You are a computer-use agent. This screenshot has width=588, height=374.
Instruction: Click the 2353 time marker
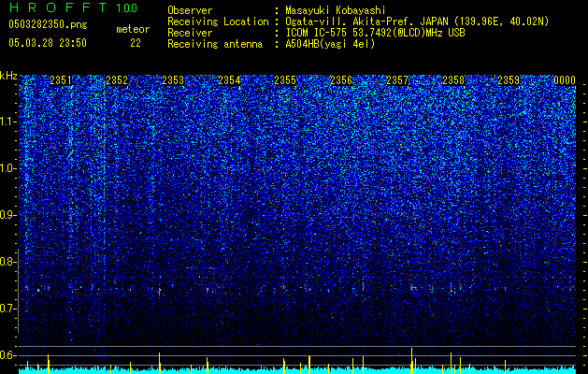pos(173,80)
